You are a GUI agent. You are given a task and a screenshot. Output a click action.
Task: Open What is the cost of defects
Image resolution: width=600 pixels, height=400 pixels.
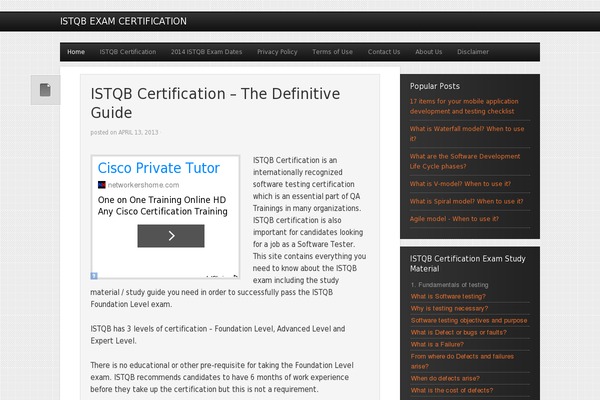tap(452, 390)
